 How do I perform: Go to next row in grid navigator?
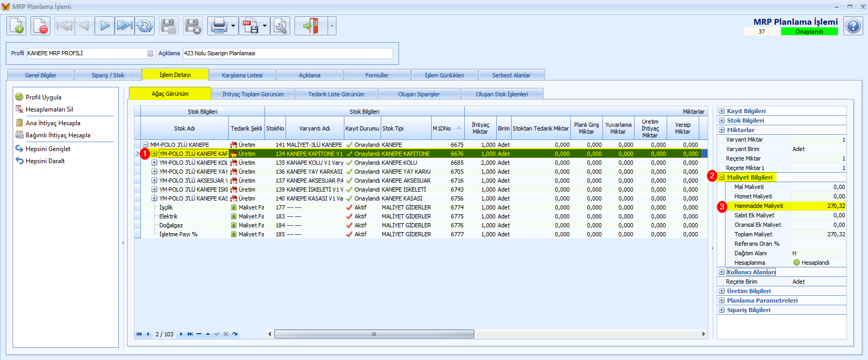point(181,334)
